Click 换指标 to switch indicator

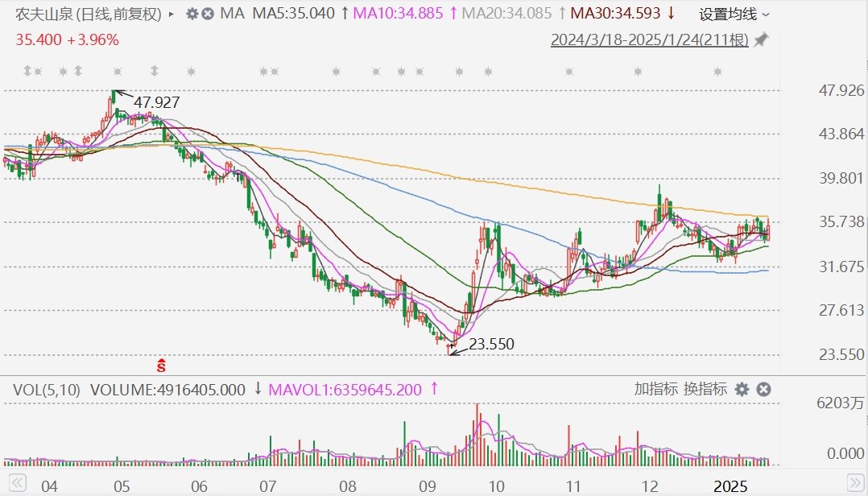click(705, 390)
